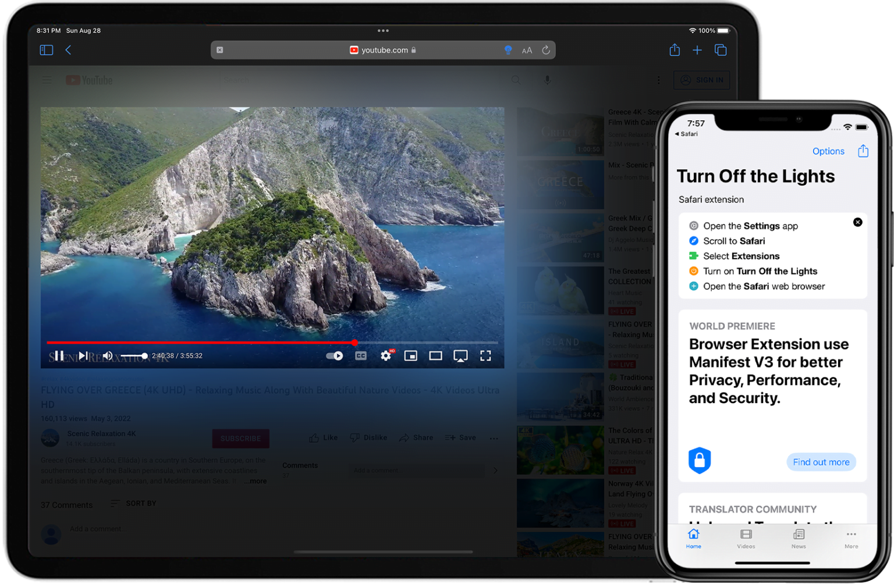Image resolution: width=894 pixels, height=588 pixels.
Task: Like the video
Action: pos(323,437)
